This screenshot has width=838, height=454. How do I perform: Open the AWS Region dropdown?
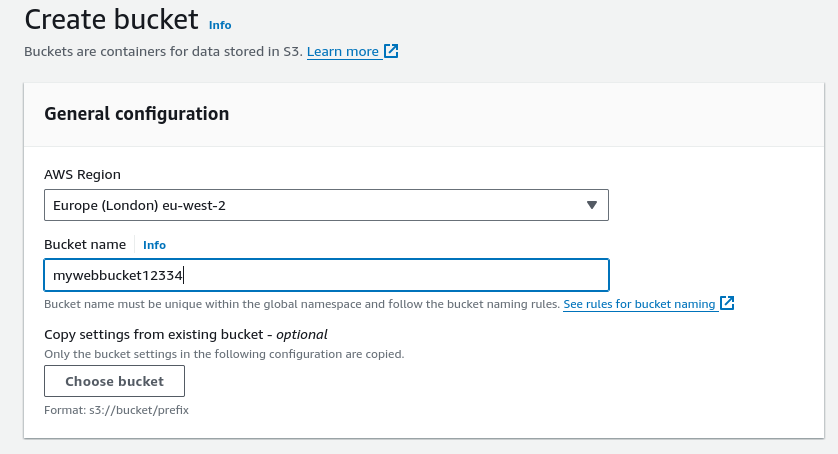tap(326, 205)
